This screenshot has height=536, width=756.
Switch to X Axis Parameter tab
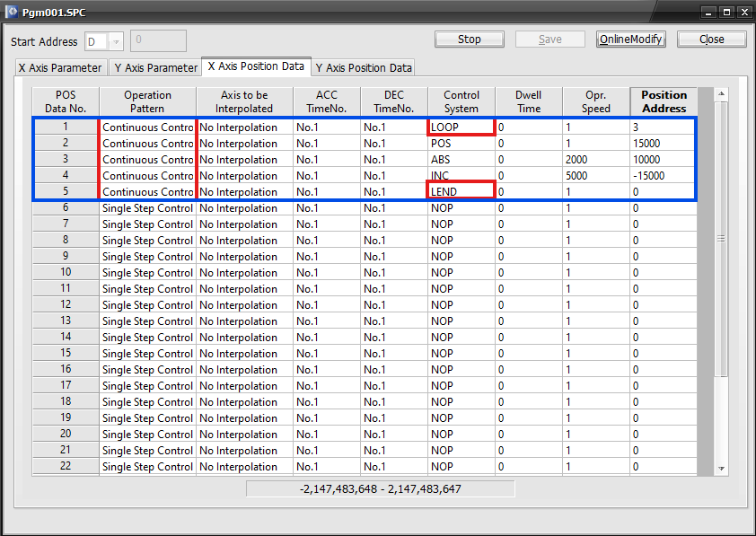pyautogui.click(x=60, y=68)
